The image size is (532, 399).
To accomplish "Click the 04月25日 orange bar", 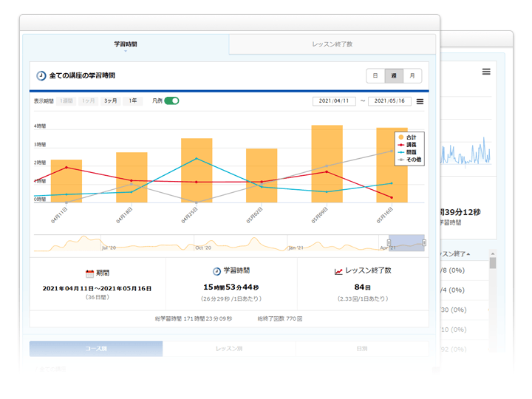I will [x=197, y=171].
